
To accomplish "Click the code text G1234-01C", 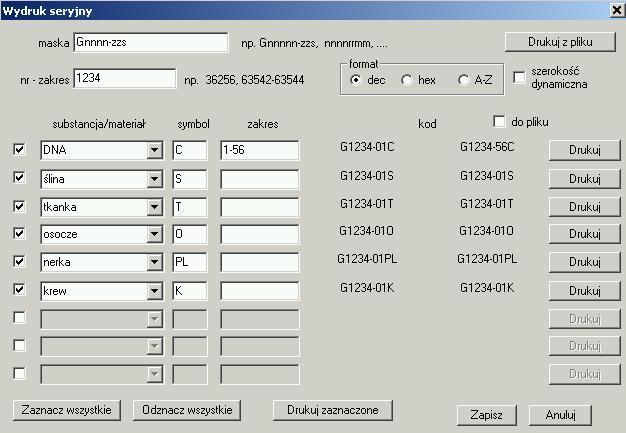I will (x=367, y=147).
